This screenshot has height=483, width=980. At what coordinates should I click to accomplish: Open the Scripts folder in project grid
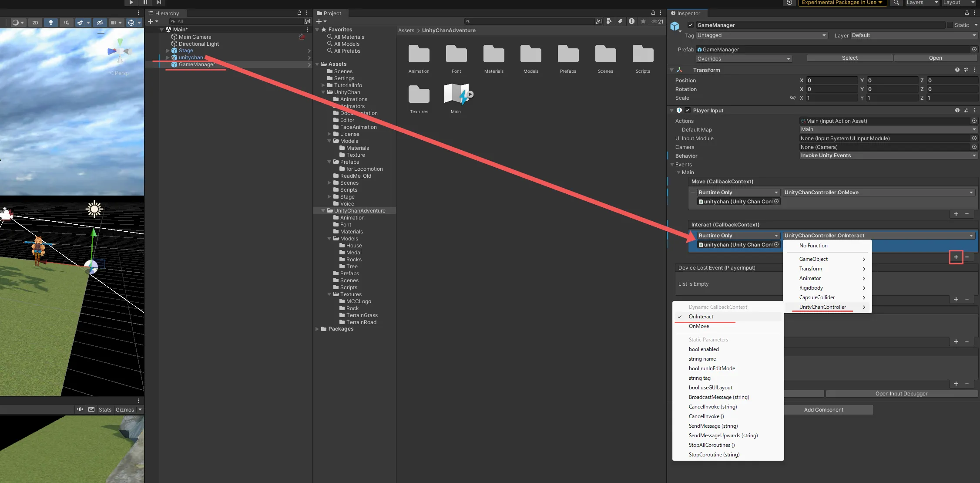642,55
